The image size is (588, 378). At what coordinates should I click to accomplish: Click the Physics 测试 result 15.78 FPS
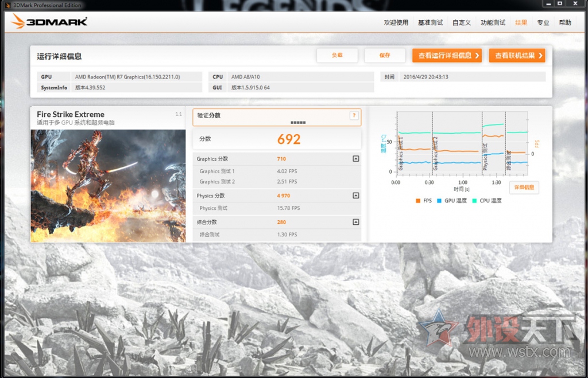tap(288, 208)
